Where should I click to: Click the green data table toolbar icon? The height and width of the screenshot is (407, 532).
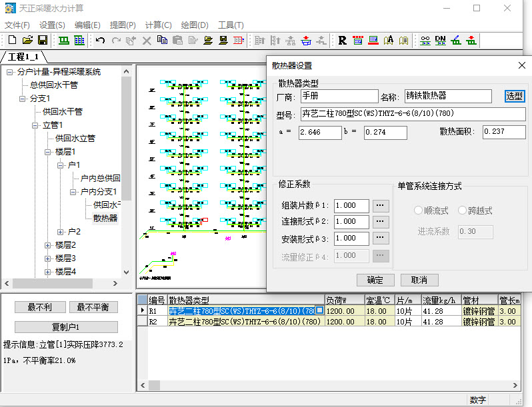click(x=79, y=41)
